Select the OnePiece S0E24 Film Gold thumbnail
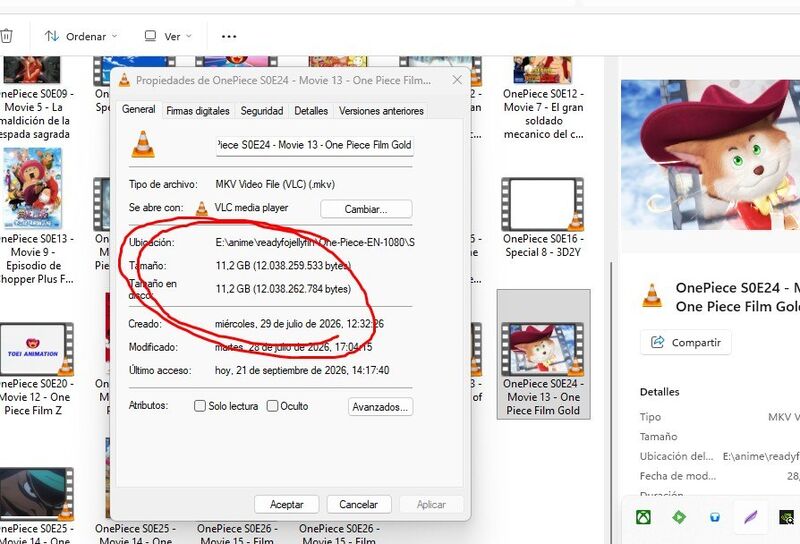This screenshot has width=800, height=544. (543, 350)
